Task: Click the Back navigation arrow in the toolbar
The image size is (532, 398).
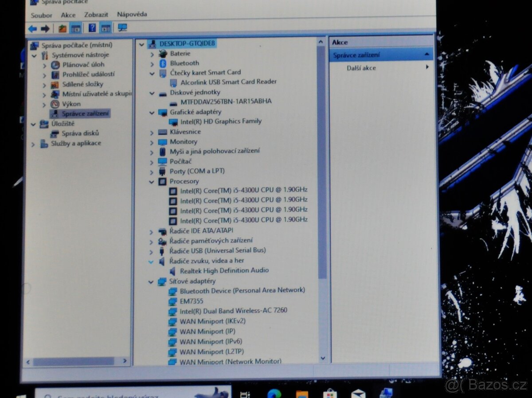Action: point(32,28)
